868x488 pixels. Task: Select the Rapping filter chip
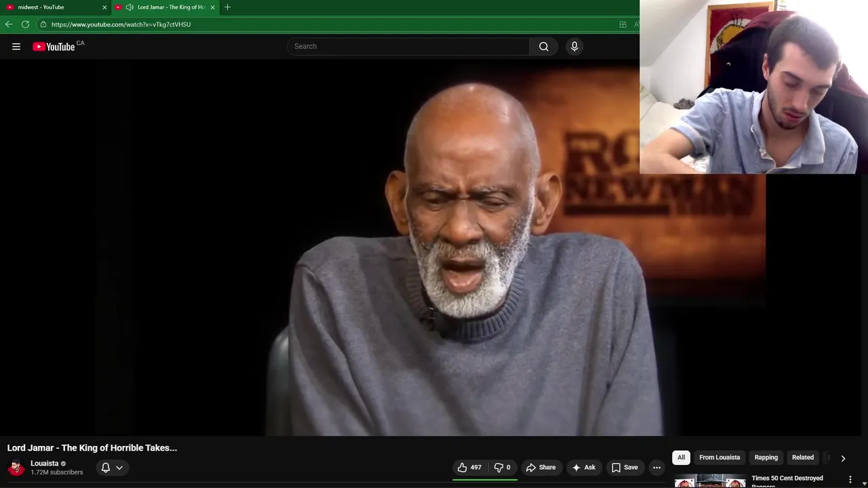tap(766, 457)
